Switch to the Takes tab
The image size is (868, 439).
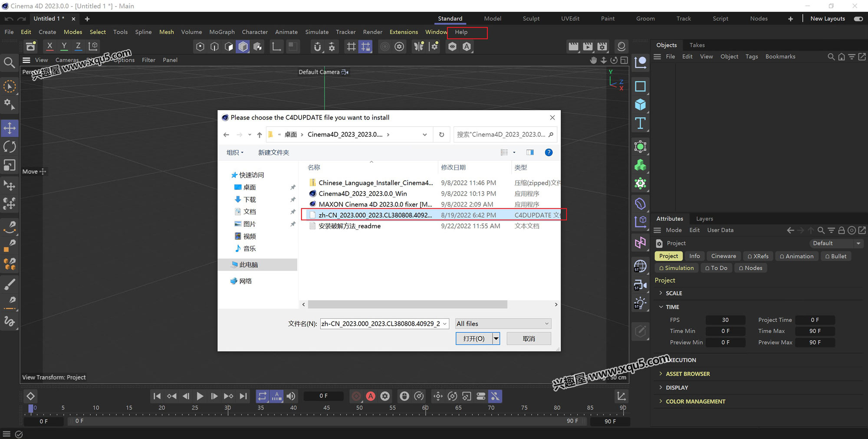pyautogui.click(x=697, y=45)
